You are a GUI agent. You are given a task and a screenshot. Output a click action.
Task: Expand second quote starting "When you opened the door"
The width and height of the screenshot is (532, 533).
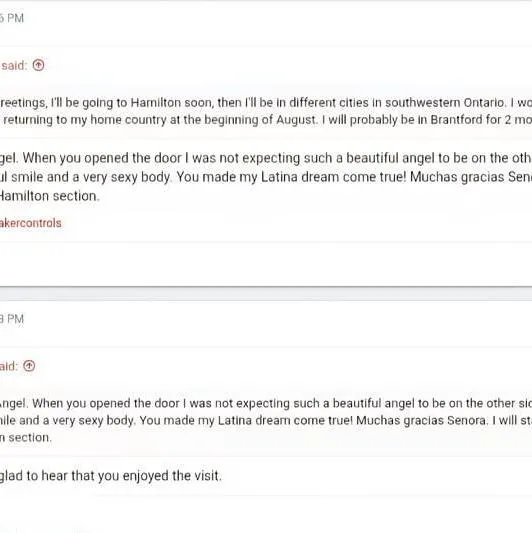[266, 403]
